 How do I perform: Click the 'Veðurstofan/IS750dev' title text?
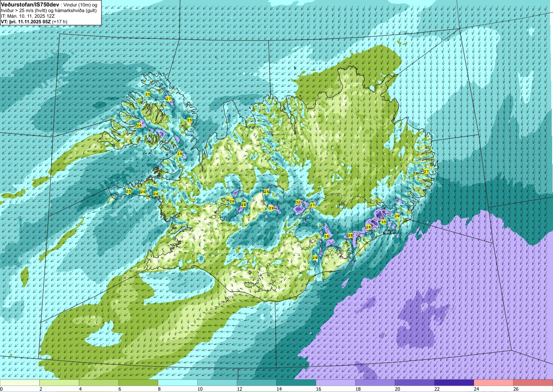[x=30, y=4]
